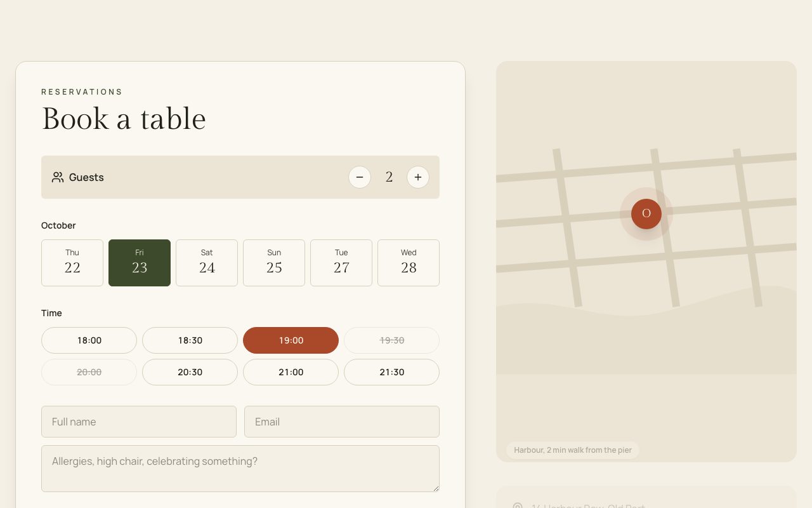This screenshot has width=812, height=508.
Task: Click the special requests notes textarea
Action: tap(240, 469)
